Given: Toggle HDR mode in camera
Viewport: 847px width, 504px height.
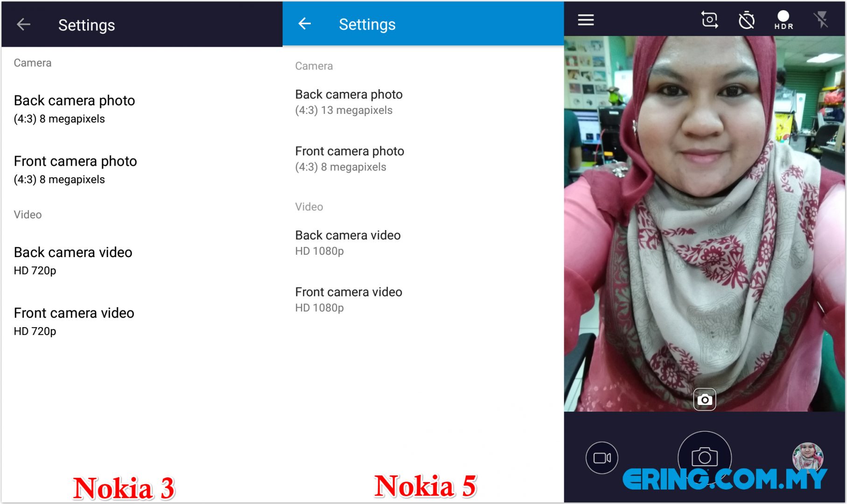Looking at the screenshot, I should pyautogui.click(x=784, y=21).
